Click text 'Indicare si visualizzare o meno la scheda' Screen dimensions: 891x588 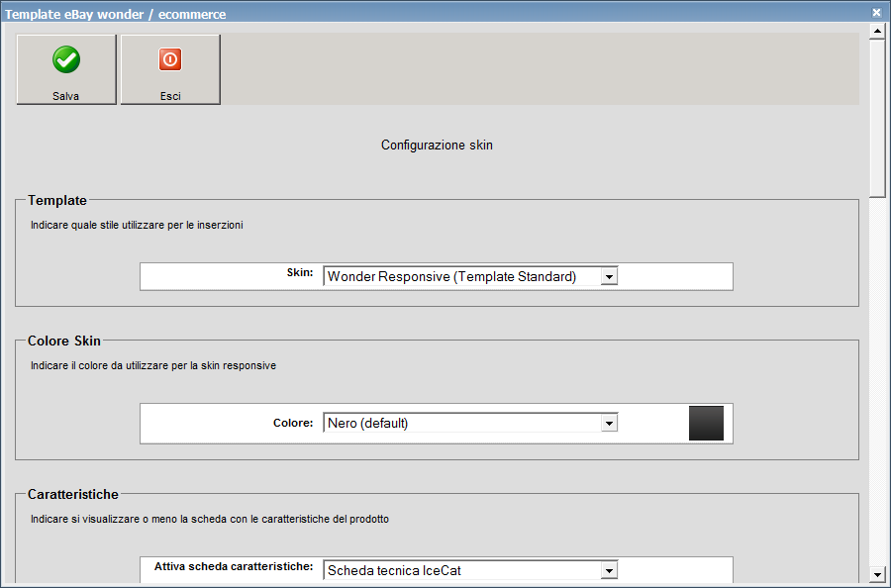(x=123, y=519)
